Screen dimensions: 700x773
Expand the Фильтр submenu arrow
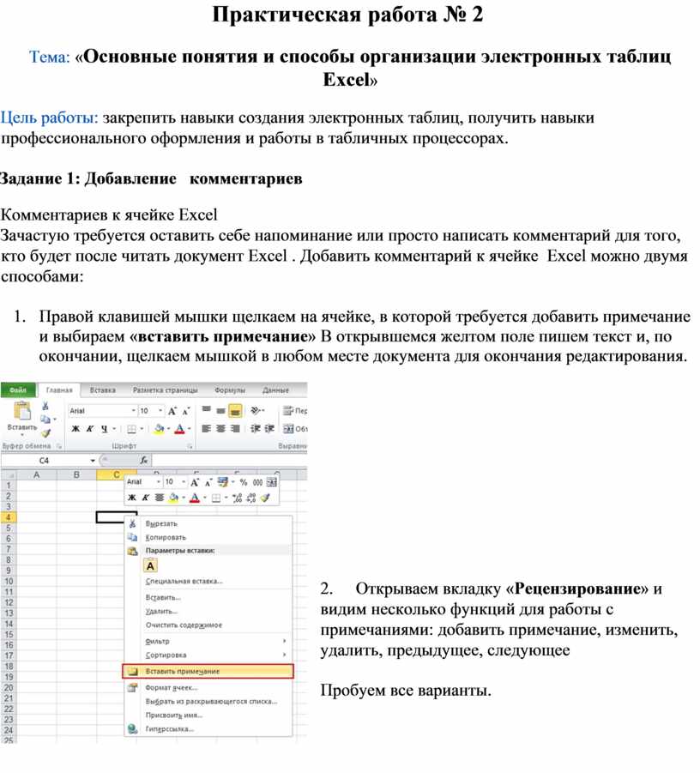pyautogui.click(x=285, y=641)
